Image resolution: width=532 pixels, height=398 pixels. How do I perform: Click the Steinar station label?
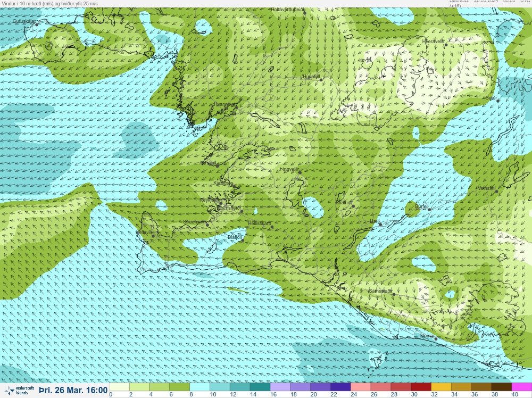click(x=427, y=336)
